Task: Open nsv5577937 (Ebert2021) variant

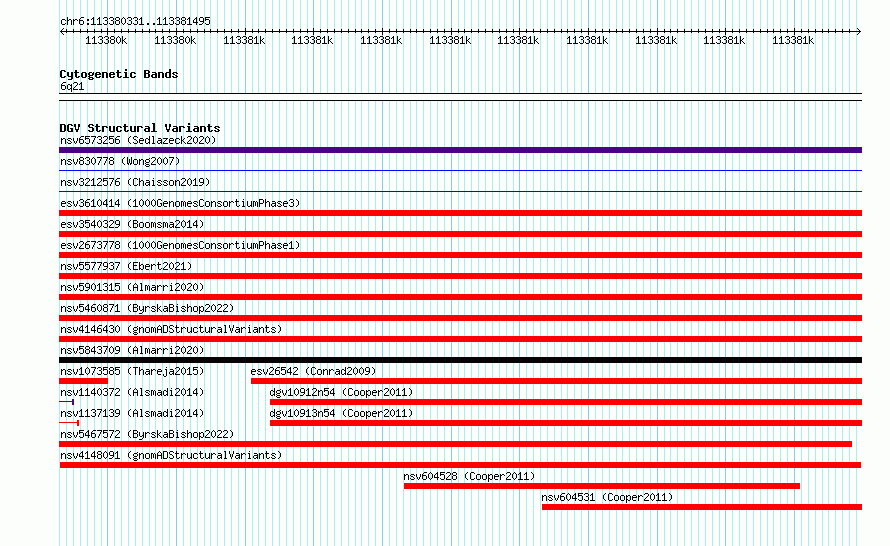Action: click(x=126, y=266)
